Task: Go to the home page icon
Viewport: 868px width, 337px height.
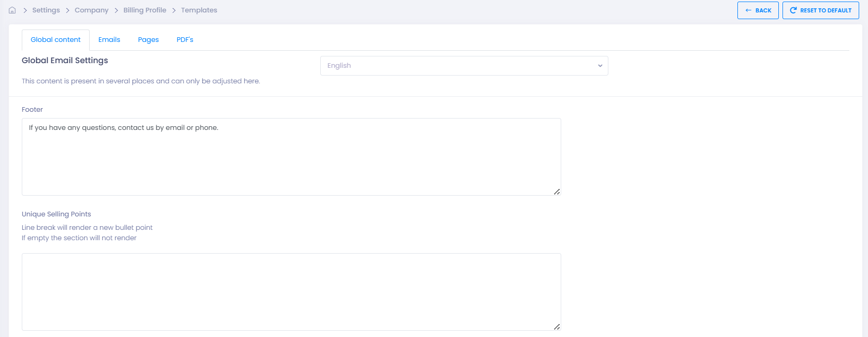Action: [x=12, y=10]
